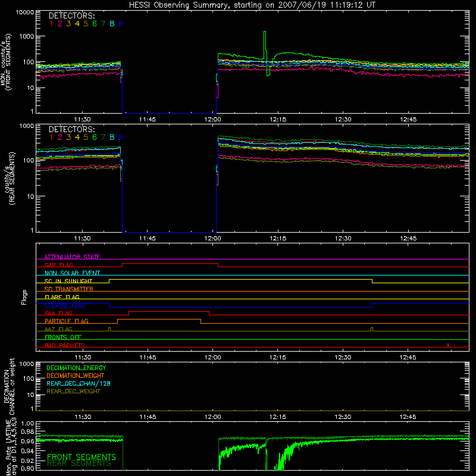Click the raised GAP FLAG step segment
Image resolution: width=476 pixels, height=476 pixels.
[170, 264]
